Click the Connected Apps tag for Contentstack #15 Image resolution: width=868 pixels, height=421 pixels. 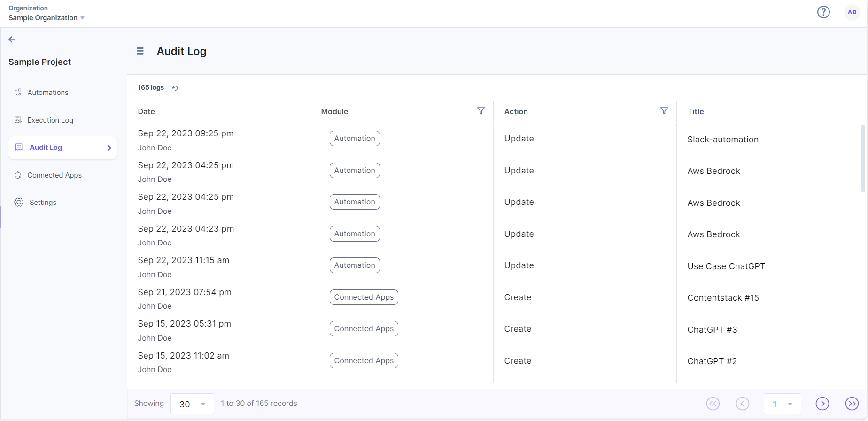coord(364,297)
